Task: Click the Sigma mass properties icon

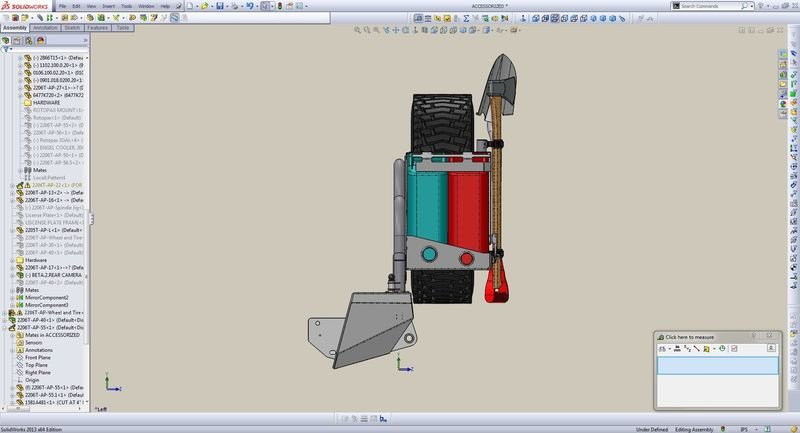Action: pyautogui.click(x=466, y=18)
